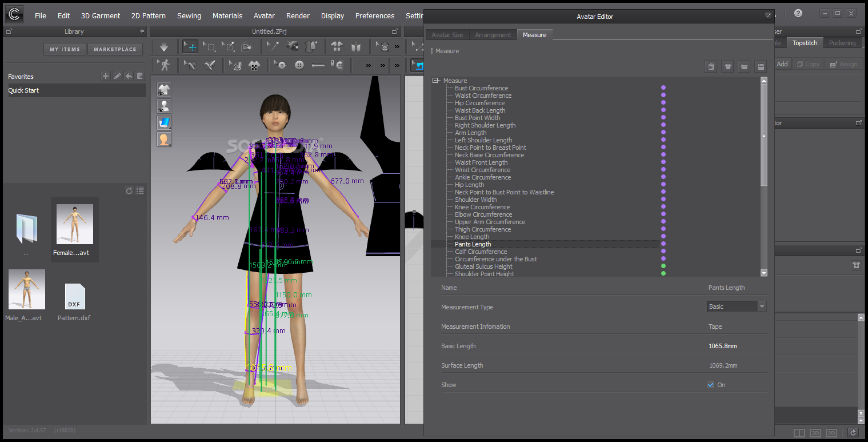
Task: Delete the measurement with the Avatar Editor trash icon
Action: click(x=711, y=67)
